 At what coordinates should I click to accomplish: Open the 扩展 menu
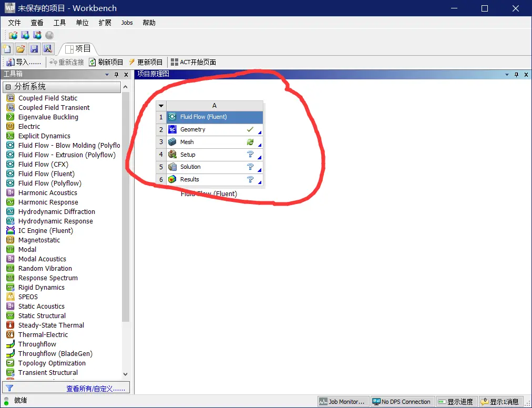105,23
